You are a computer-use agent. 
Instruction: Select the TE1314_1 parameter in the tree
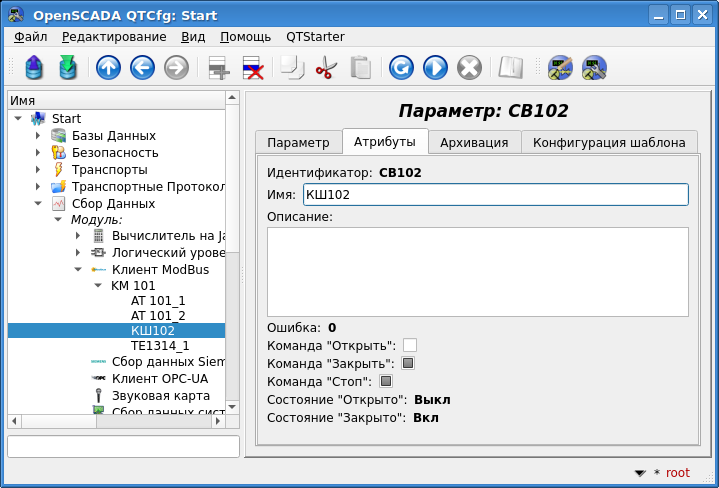point(160,345)
